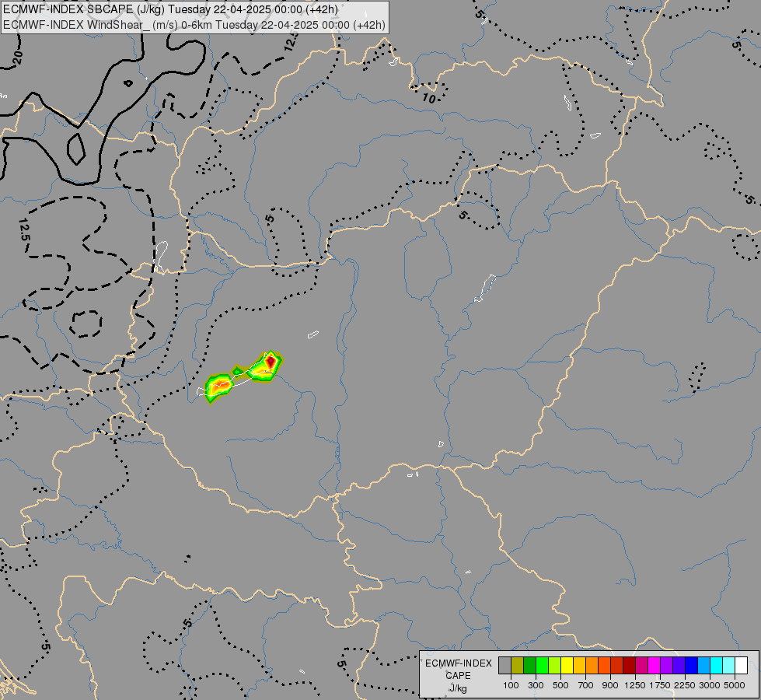This screenshot has height=700, width=761.
Task: Click the '700' legend scale label
Action: pyautogui.click(x=586, y=685)
